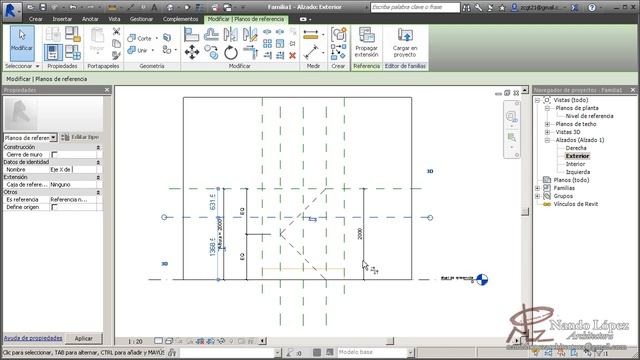Collapse the Vistas (todo) tree node
The height and width of the screenshot is (360, 640).
pos(538,100)
